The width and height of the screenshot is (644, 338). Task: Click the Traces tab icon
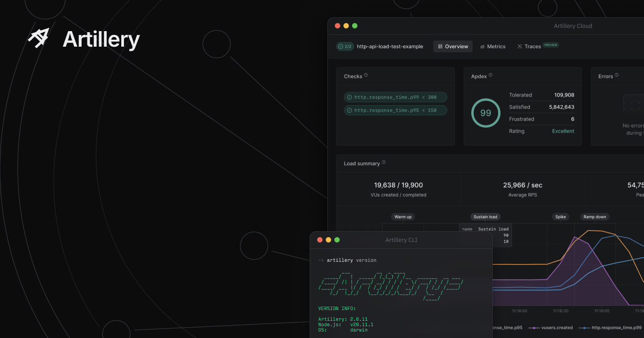(x=519, y=47)
